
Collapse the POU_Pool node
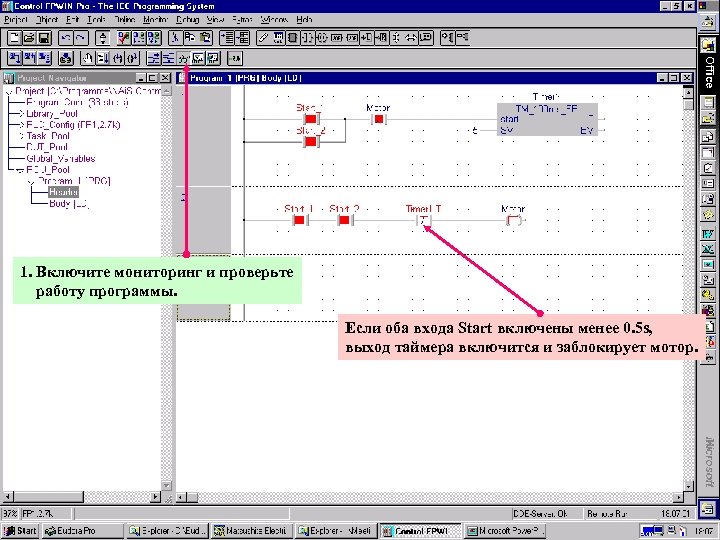20,170
